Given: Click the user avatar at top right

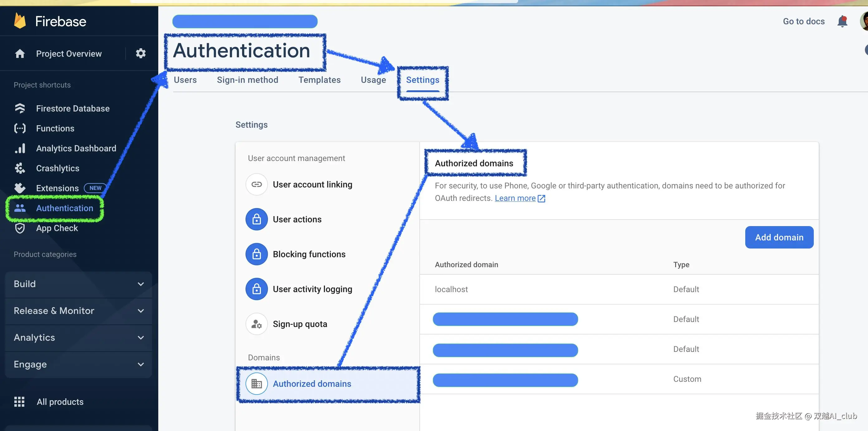Looking at the screenshot, I should (864, 21).
